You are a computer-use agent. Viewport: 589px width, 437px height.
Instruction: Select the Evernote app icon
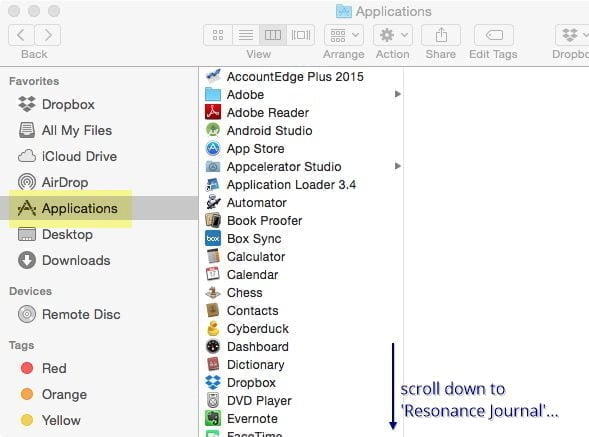(213, 419)
